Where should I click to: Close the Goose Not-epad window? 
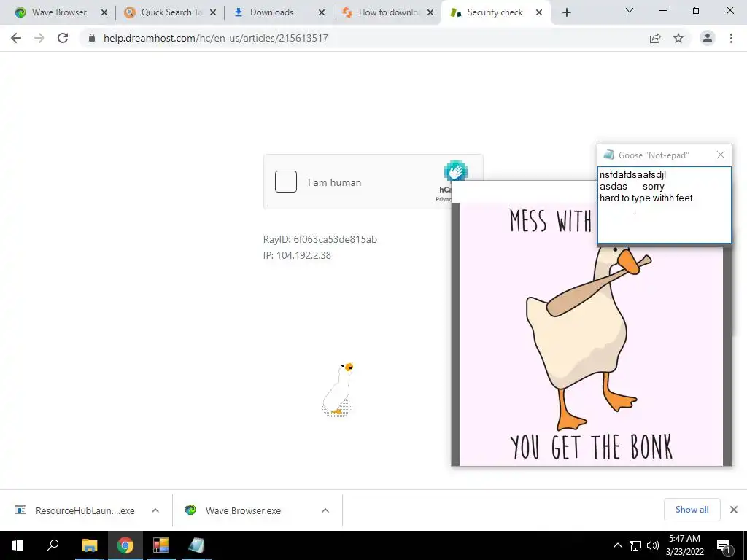(x=720, y=155)
